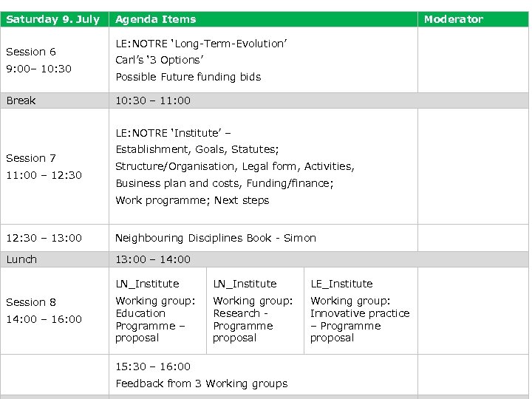Click the 'LE:NOTRE Long-Term-Evolution' line

201,44
